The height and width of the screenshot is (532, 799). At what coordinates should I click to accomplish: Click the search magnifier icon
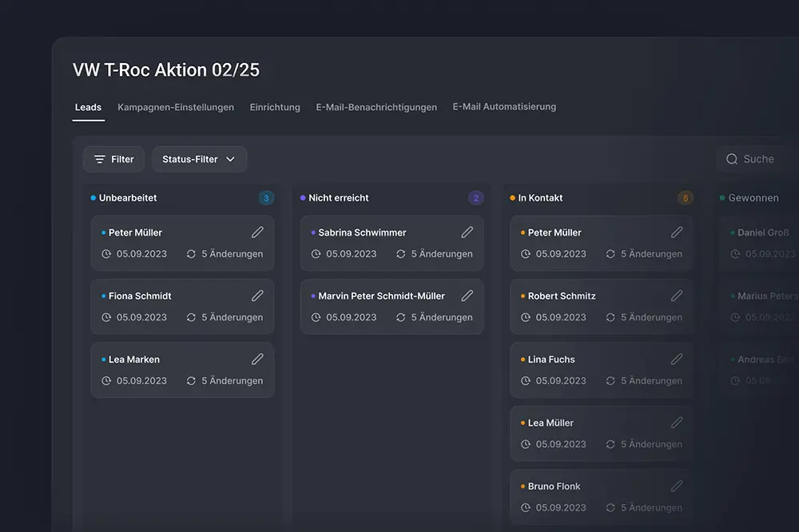(x=731, y=159)
